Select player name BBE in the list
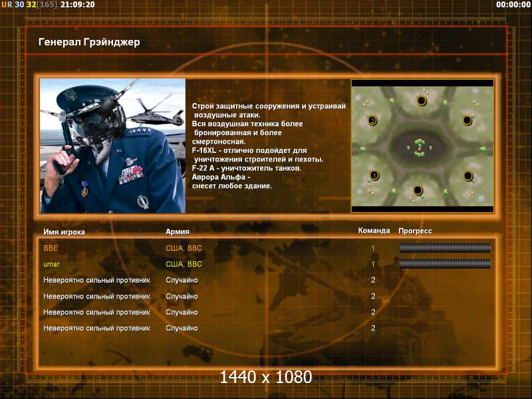This screenshot has height=399, width=532. 51,248
